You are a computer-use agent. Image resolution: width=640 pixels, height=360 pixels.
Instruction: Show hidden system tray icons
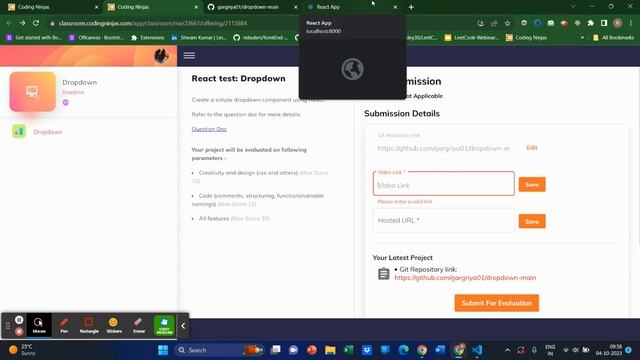click(507, 350)
